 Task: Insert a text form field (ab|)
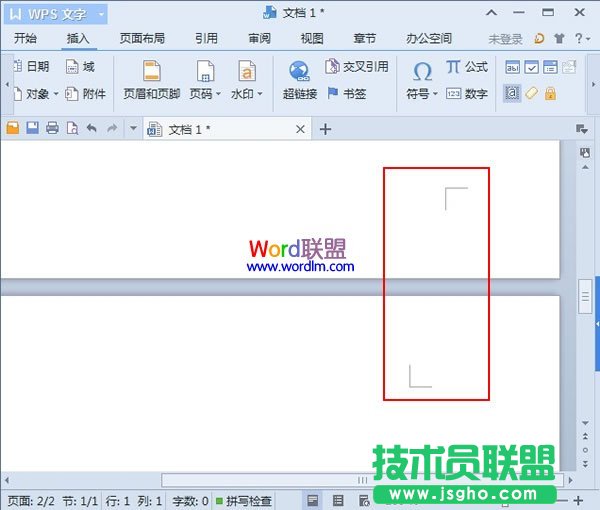pyautogui.click(x=512, y=67)
